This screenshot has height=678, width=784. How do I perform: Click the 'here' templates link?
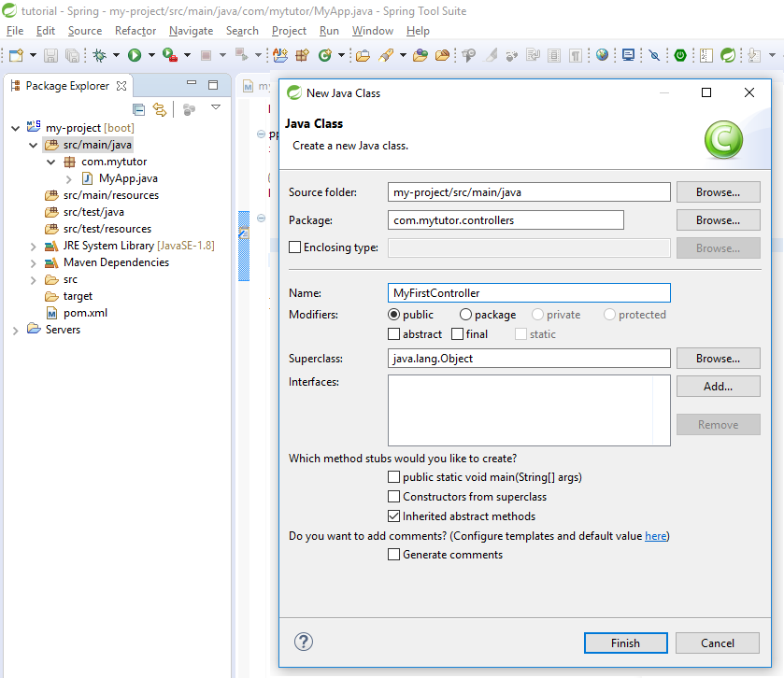(655, 536)
